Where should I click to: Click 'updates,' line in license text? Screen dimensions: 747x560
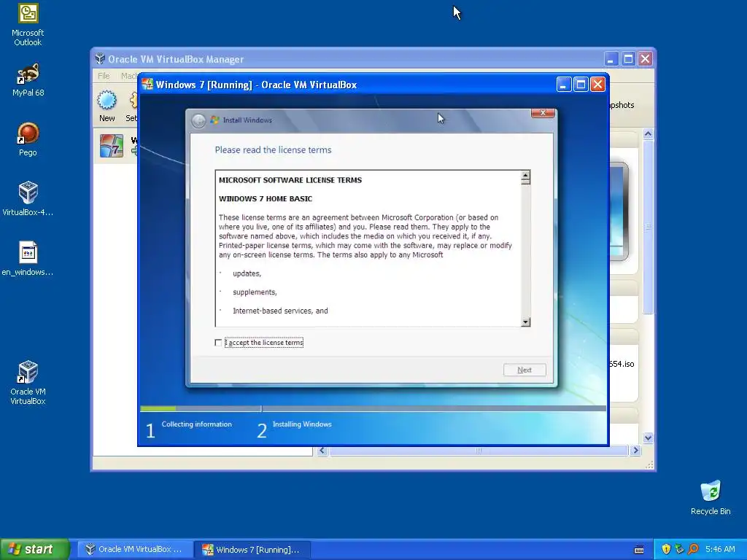click(x=247, y=273)
